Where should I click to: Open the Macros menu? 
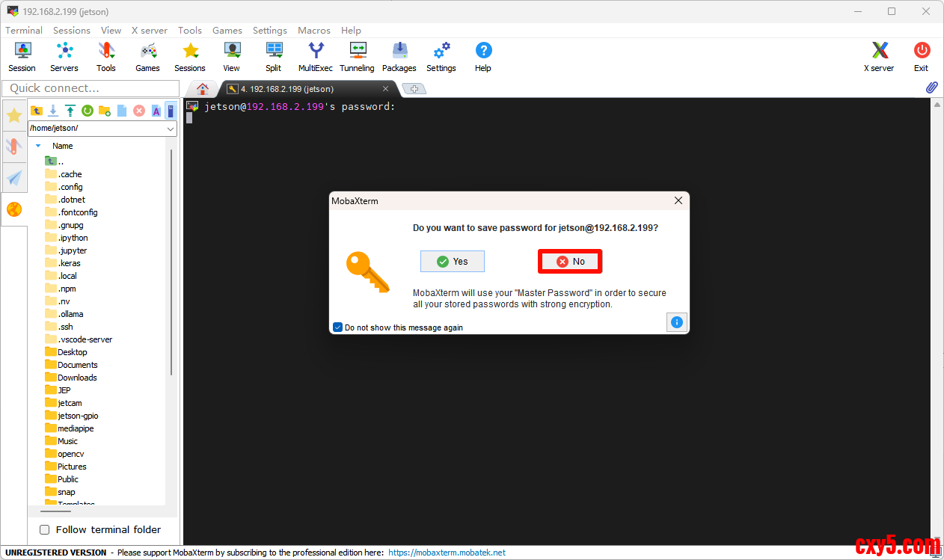pos(313,31)
